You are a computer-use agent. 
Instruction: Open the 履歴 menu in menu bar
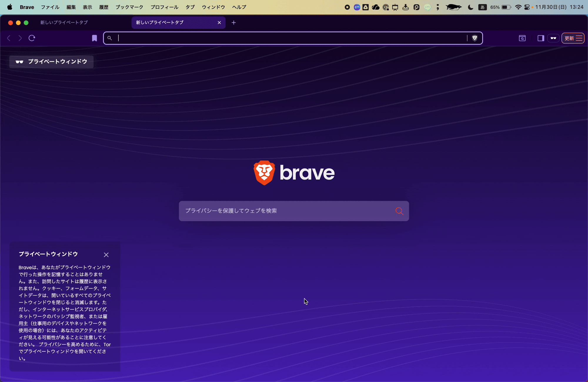click(103, 7)
